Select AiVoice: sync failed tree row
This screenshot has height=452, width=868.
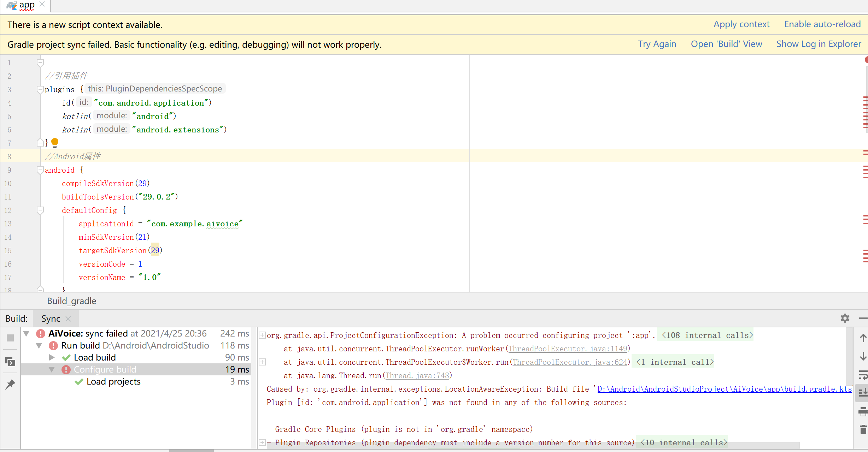point(136,333)
